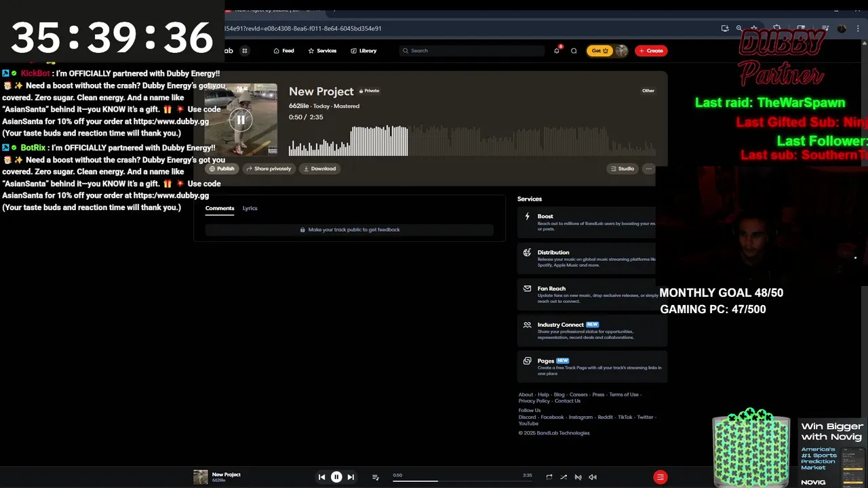868x488 pixels.
Task: Switch to the Lyrics tab
Action: [x=250, y=208]
